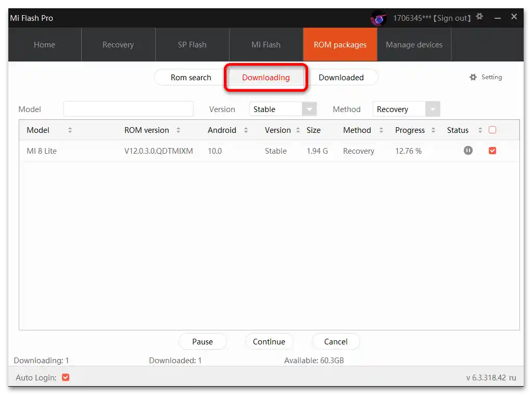Expand the Version Stable dropdown
Viewport: 532px width, 395px height.
309,109
